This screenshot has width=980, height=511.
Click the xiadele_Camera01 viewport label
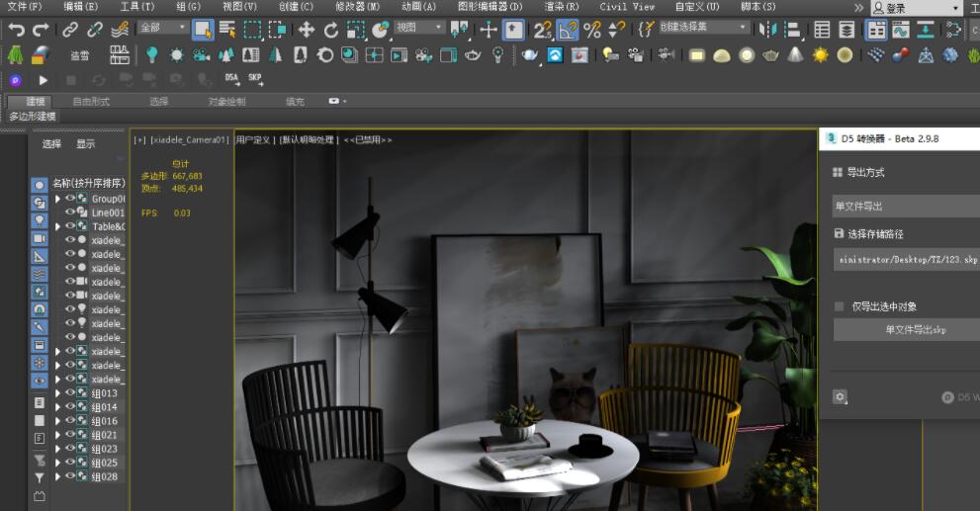190,140
